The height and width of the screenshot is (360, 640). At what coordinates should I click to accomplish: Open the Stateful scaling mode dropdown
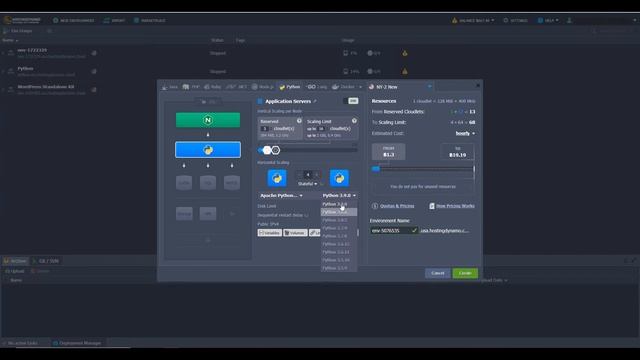point(307,184)
